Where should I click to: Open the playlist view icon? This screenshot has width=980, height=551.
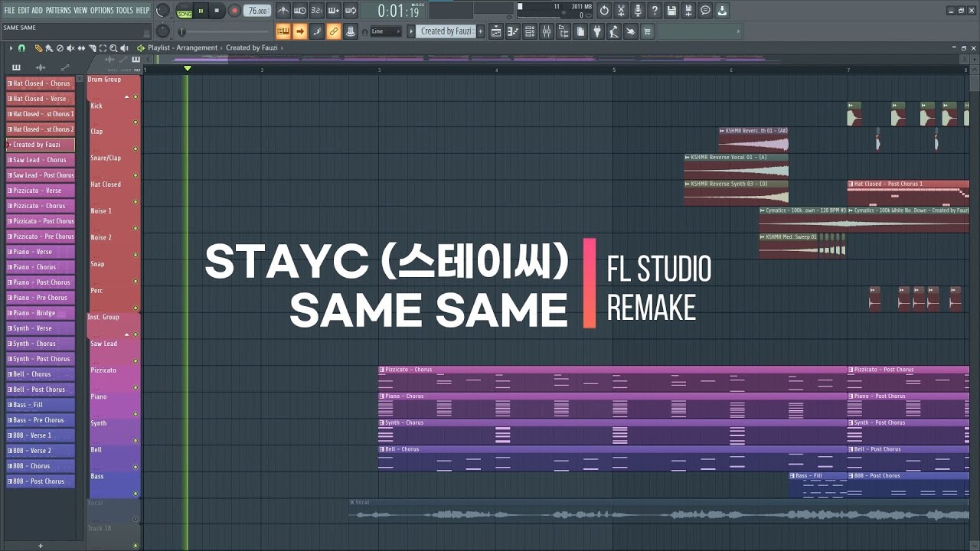(x=496, y=31)
